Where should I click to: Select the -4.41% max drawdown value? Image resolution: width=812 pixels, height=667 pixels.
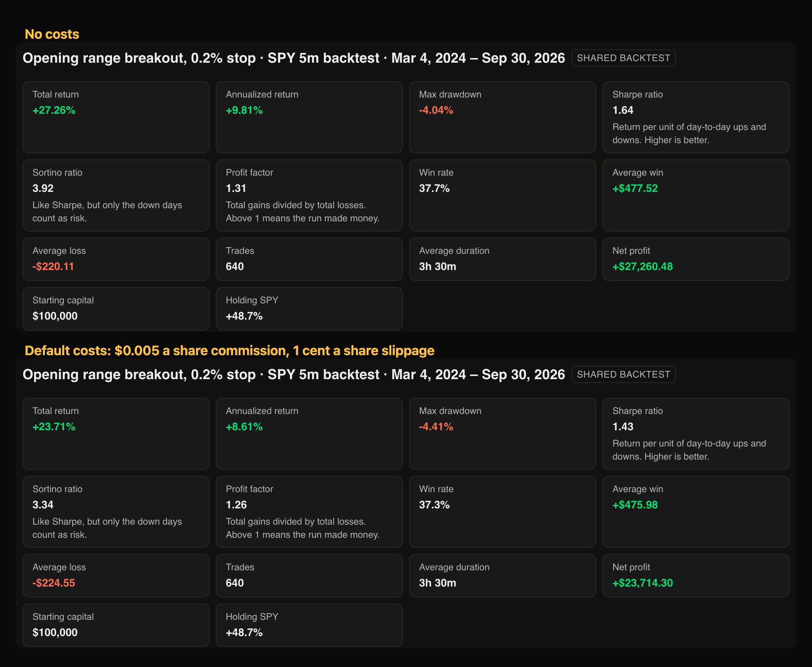click(x=436, y=427)
